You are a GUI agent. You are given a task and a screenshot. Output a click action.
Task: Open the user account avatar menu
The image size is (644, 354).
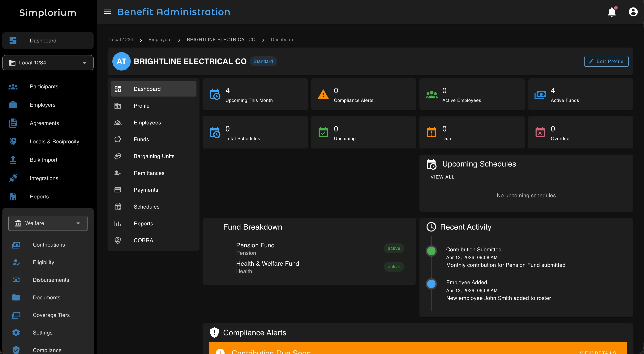pos(633,12)
